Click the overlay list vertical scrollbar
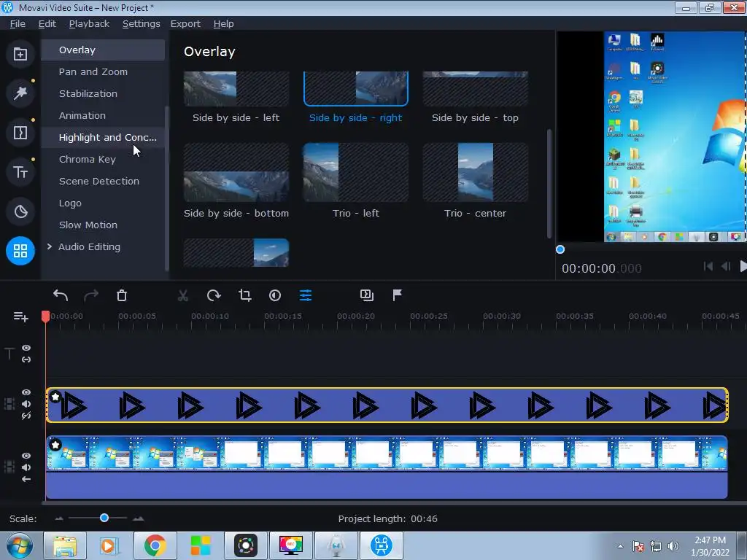Viewport: 747px width, 560px height. (549, 183)
